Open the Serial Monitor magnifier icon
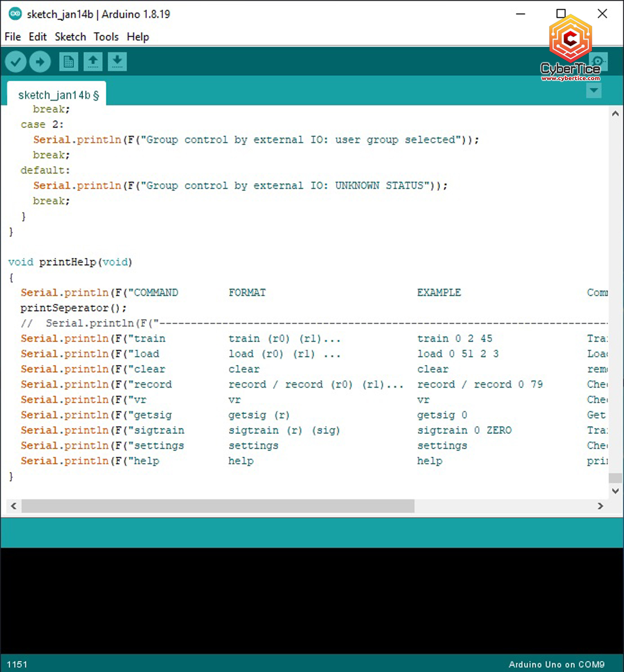Screen dimensions: 624x672 (x=599, y=61)
